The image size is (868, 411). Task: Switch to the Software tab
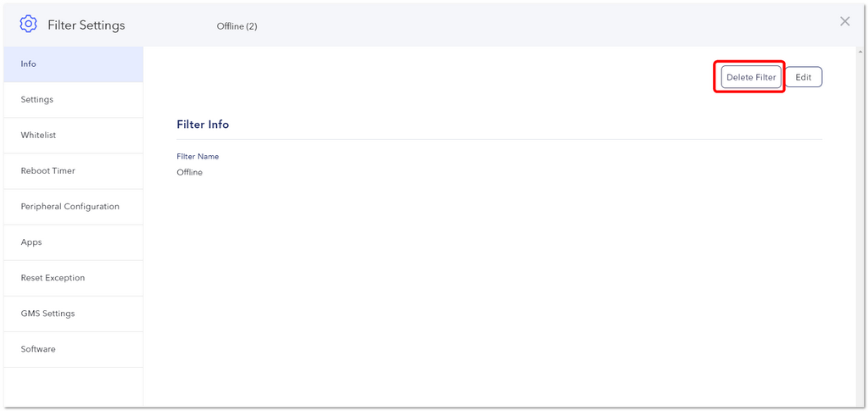click(73, 350)
